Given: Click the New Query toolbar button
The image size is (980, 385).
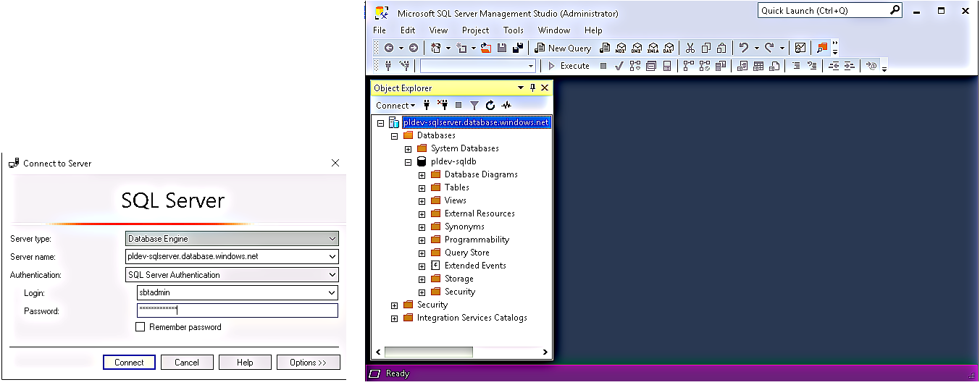Looking at the screenshot, I should pyautogui.click(x=563, y=48).
